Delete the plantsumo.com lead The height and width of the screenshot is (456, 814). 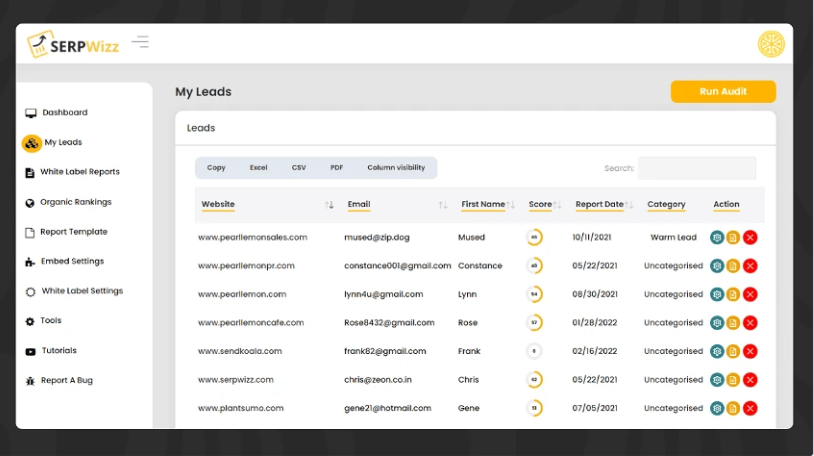pyautogui.click(x=750, y=409)
